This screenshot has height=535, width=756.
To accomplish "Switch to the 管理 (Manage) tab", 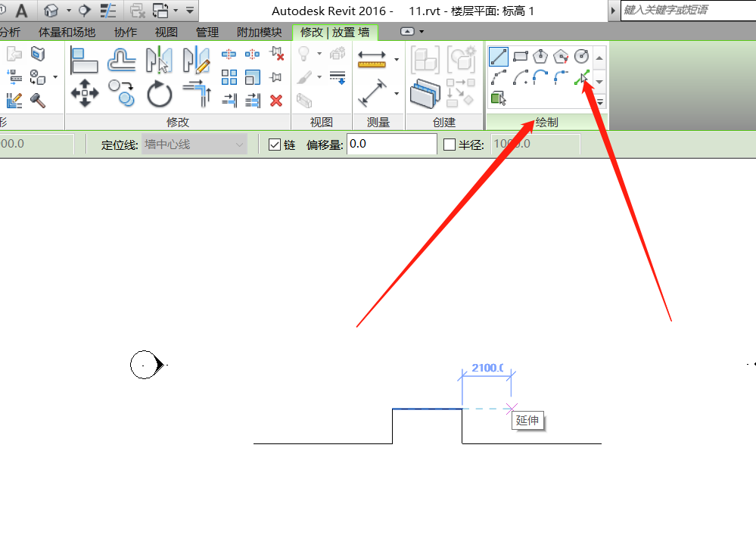I will pos(207,33).
